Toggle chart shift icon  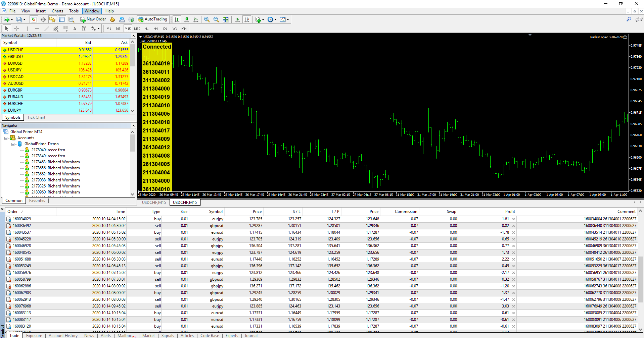247,19
